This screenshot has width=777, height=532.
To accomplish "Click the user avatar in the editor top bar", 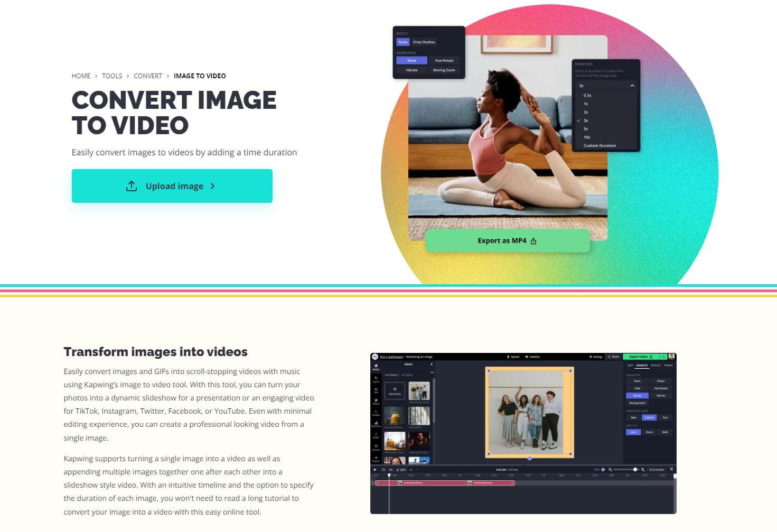I will [x=671, y=357].
